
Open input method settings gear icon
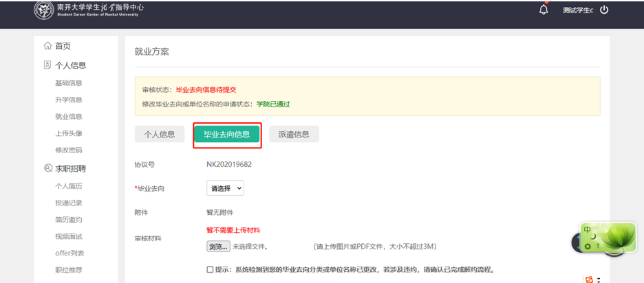pos(588,246)
